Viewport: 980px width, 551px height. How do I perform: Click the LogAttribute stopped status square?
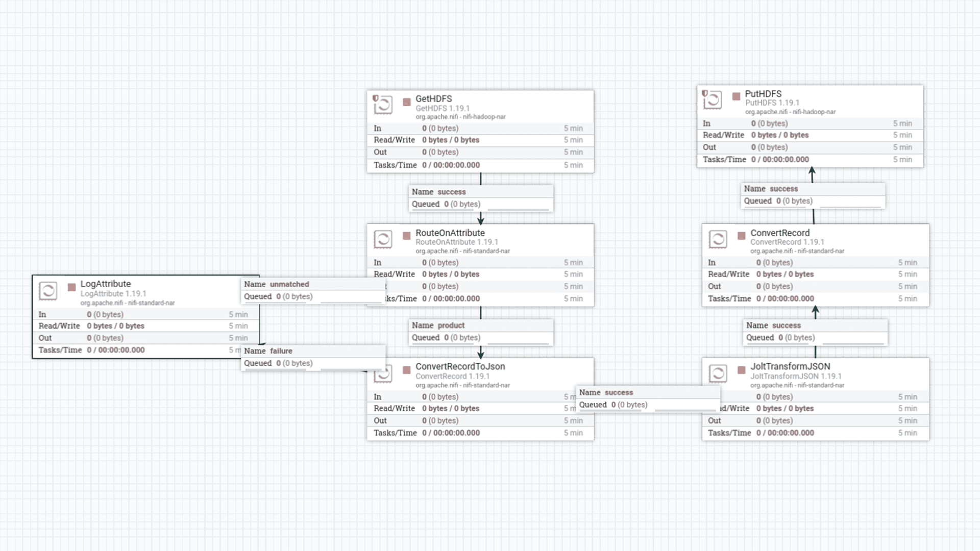pos(72,287)
